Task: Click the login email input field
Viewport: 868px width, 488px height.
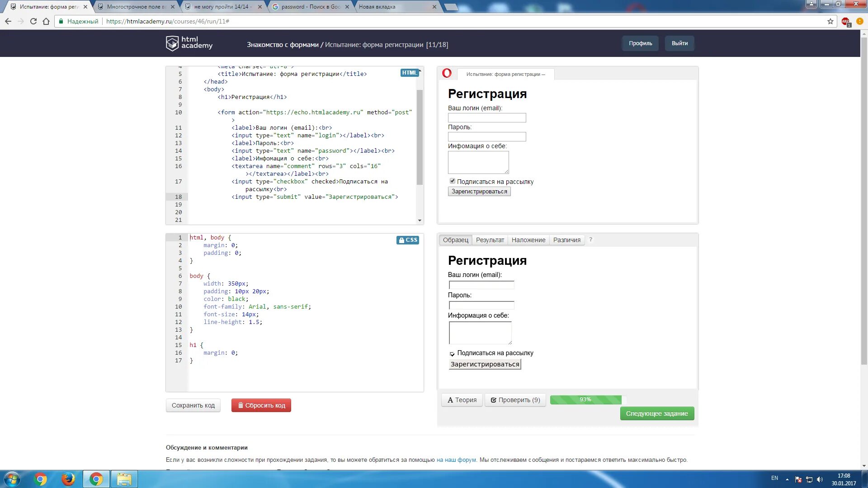Action: [487, 118]
